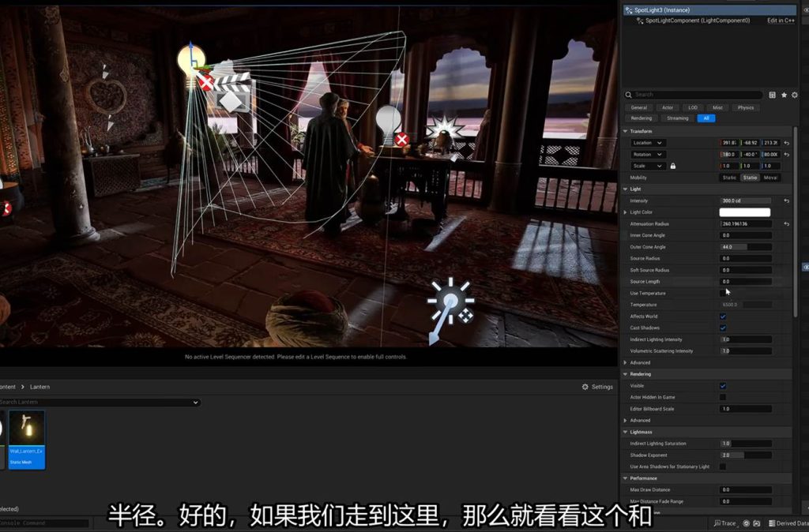Open the white Light Color swatch
The width and height of the screenshot is (809, 532).
[744, 212]
